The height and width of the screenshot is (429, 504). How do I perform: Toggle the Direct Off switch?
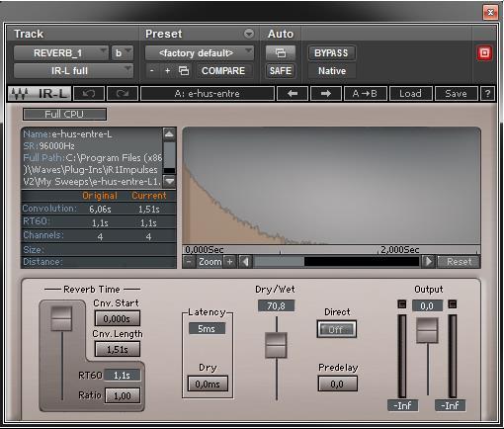pyautogui.click(x=336, y=329)
